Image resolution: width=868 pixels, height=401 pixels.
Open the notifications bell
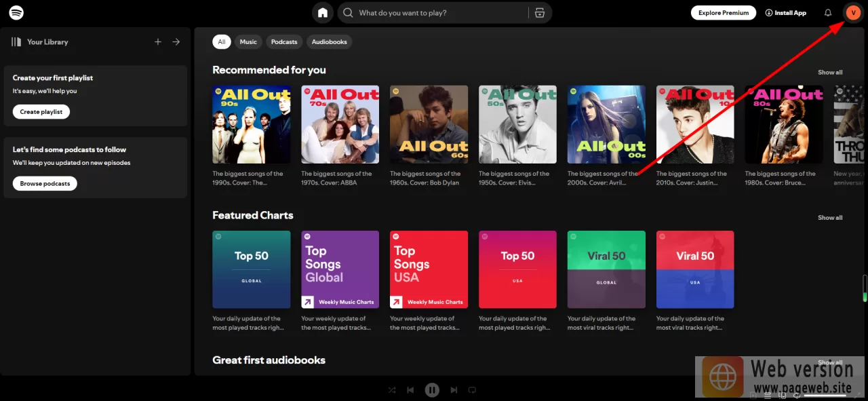828,13
